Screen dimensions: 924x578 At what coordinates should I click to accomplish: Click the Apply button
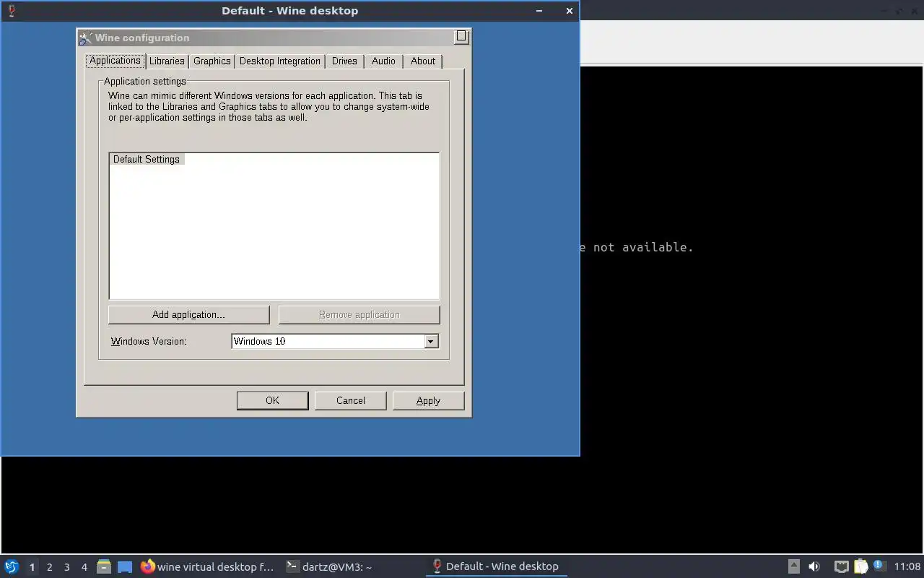click(x=428, y=400)
